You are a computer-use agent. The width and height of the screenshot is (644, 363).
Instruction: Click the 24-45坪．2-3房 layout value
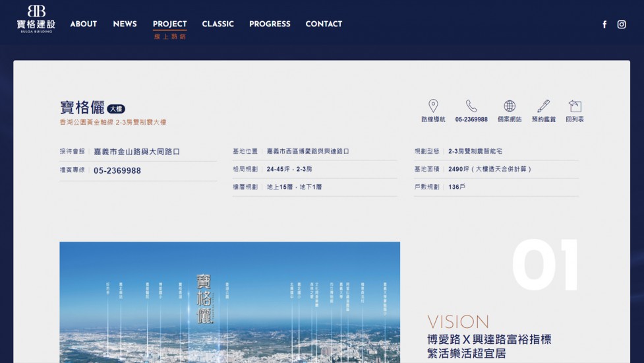point(289,169)
